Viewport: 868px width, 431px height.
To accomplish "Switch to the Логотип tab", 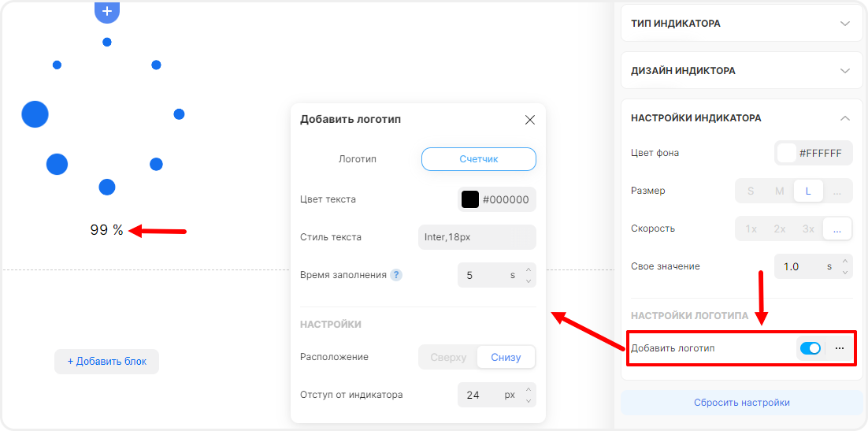I will 358,159.
